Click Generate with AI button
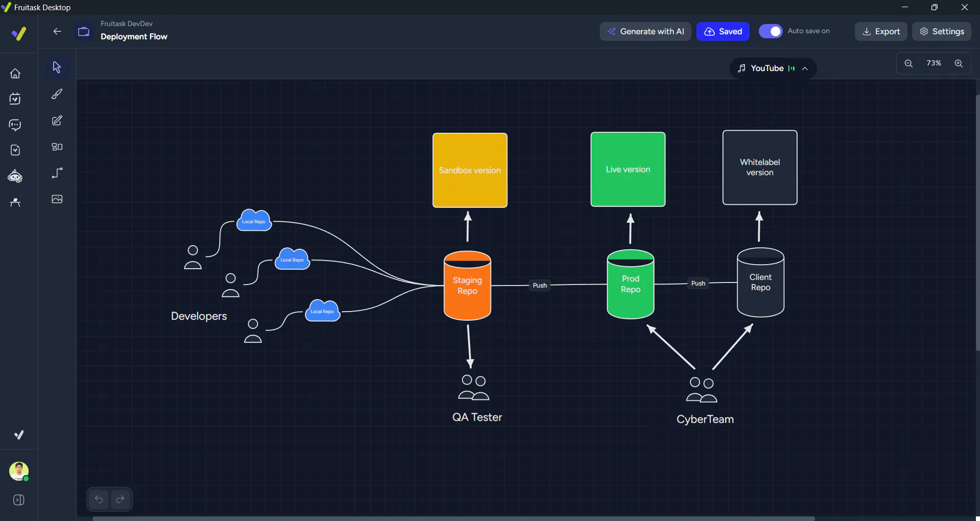Viewport: 980px width, 521px height. (x=645, y=31)
